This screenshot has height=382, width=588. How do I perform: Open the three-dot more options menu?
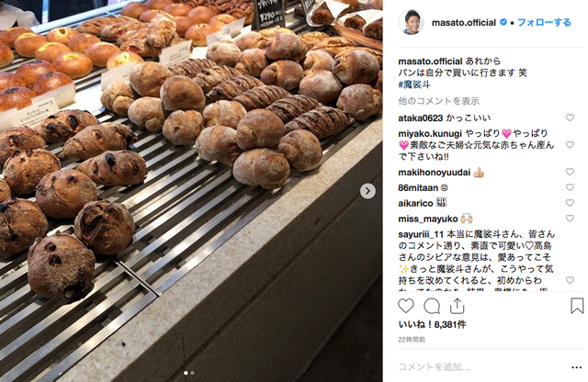click(576, 367)
